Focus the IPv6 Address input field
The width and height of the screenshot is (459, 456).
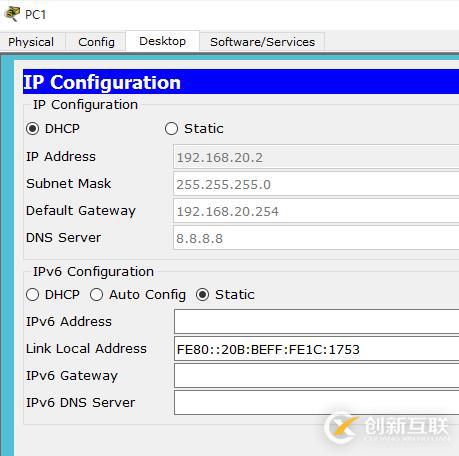click(316, 322)
